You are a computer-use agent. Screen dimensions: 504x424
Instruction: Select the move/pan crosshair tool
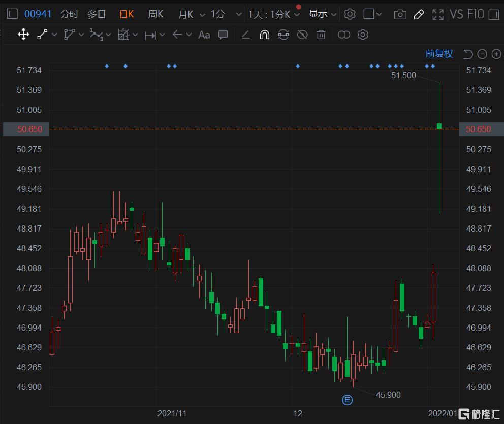click(x=23, y=35)
